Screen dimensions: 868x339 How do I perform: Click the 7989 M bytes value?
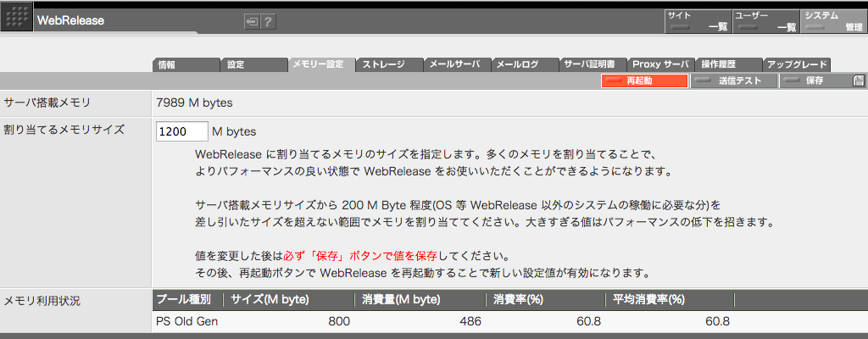194,103
